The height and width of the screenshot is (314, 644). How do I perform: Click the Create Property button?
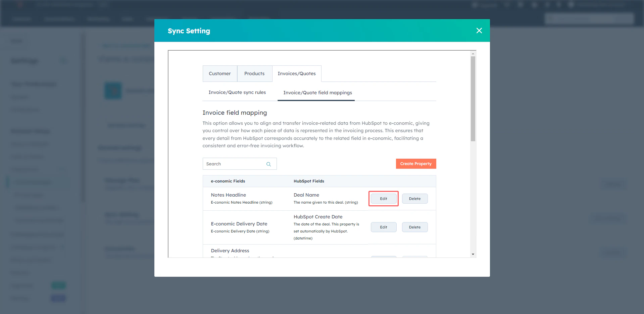tap(416, 164)
